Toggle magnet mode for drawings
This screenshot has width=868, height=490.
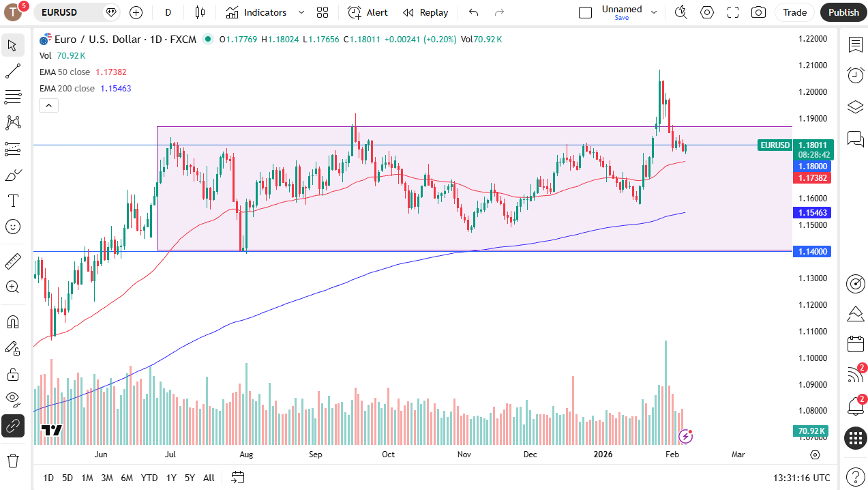12,322
